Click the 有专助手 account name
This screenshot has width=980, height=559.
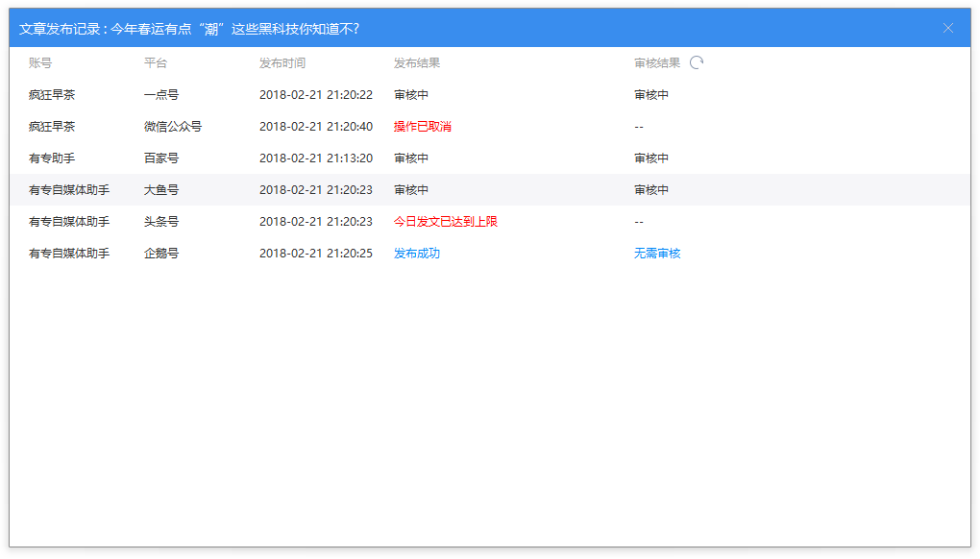[x=52, y=158]
